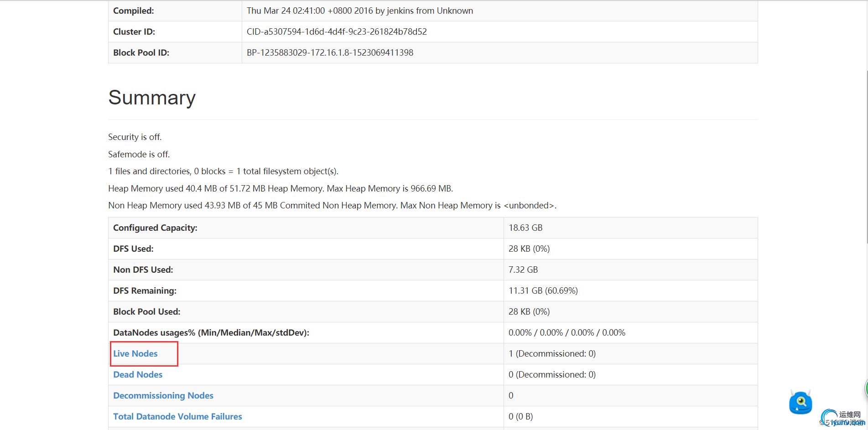Click the iyunv.com swirl logo watermark
The image size is (868, 430).
pyautogui.click(x=830, y=417)
